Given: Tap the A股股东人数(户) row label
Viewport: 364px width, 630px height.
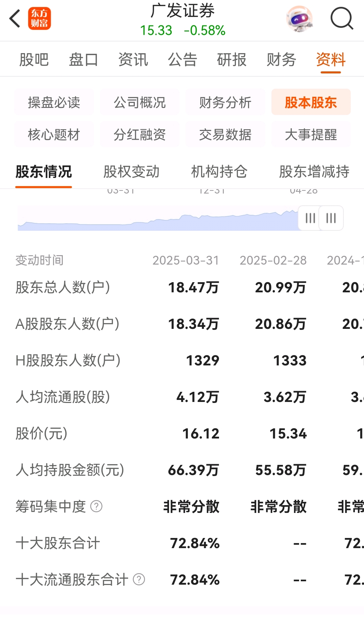Looking at the screenshot, I should click(68, 324).
